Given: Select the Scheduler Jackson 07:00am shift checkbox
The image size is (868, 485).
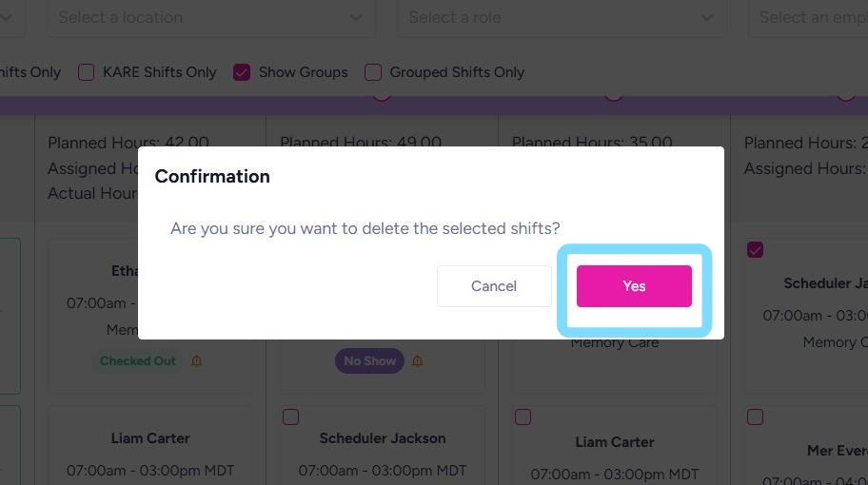Looking at the screenshot, I should click(291, 417).
